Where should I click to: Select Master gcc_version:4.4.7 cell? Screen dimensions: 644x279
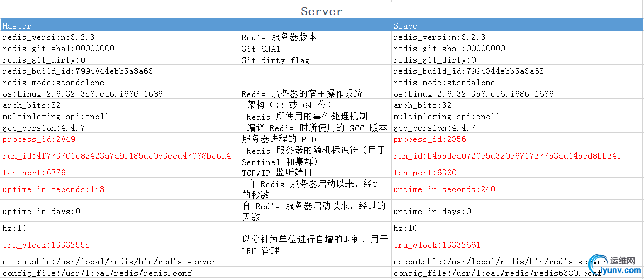point(120,127)
